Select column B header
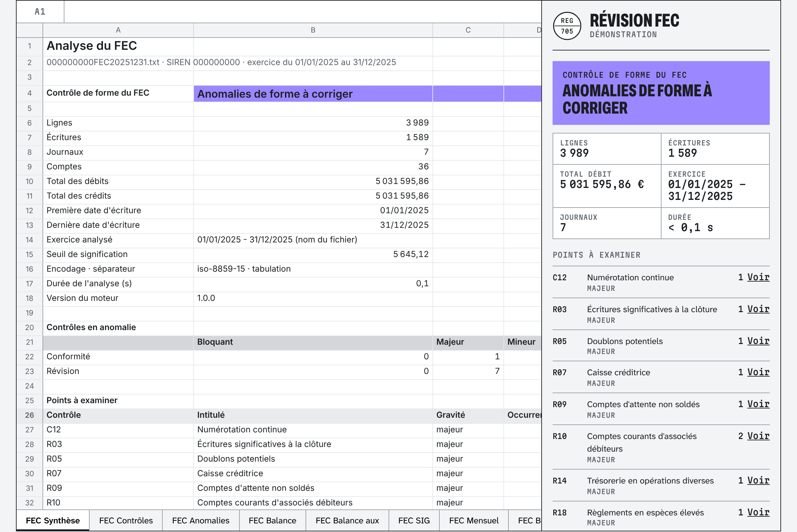This screenshot has height=532, width=797. (313, 30)
